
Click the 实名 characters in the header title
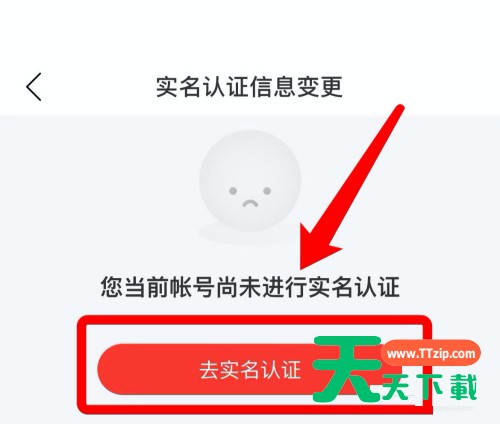coord(179,87)
